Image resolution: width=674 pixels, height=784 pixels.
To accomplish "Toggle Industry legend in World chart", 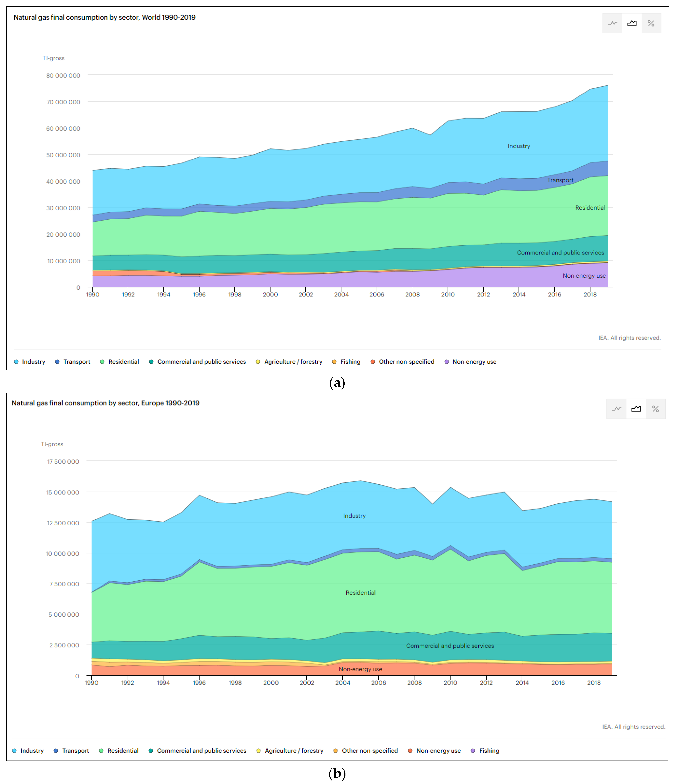I will (x=33, y=362).
